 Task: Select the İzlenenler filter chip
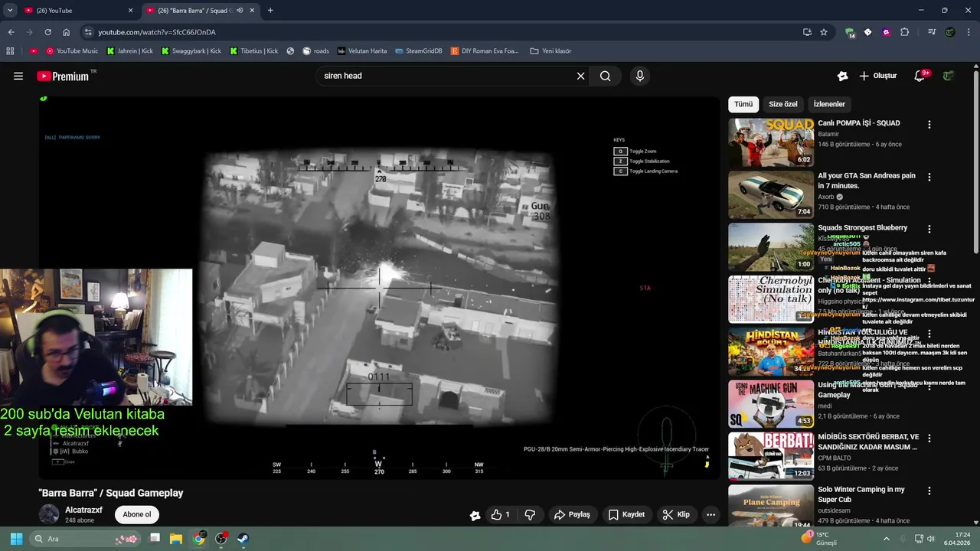click(829, 104)
